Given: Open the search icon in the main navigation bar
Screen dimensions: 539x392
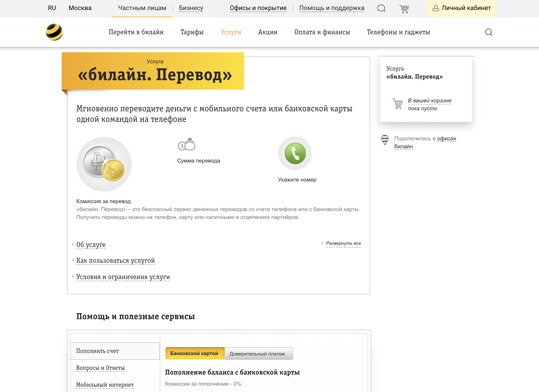Looking at the screenshot, I should coord(489,32).
